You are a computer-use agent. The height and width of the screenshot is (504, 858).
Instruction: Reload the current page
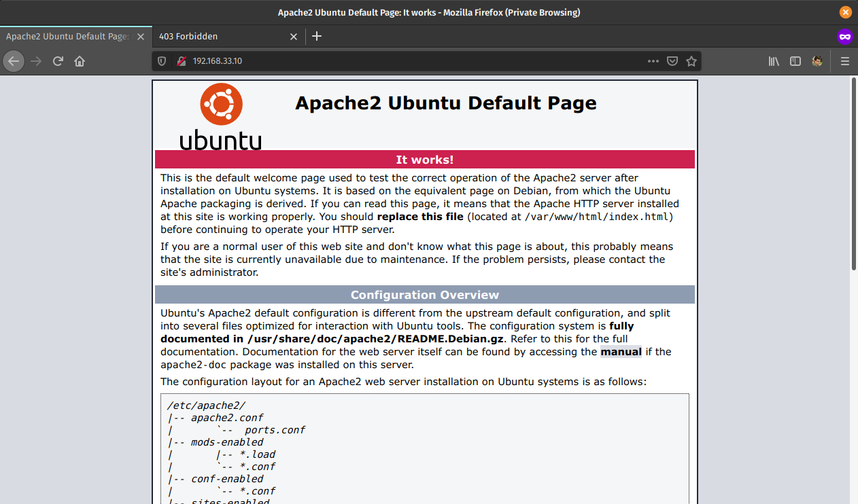click(58, 61)
